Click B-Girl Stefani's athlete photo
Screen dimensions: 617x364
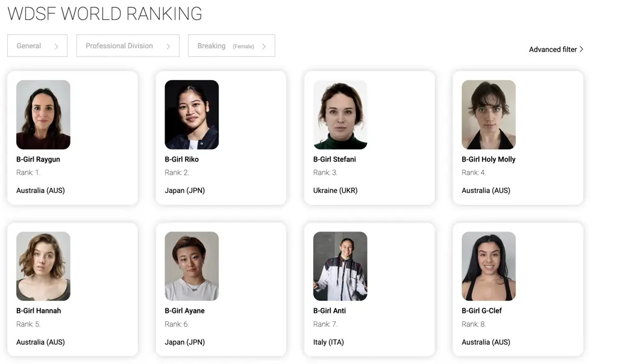(340, 115)
